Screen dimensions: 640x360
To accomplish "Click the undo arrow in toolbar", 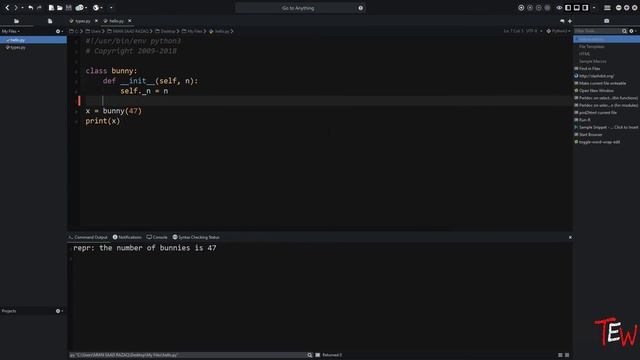I will click(x=31, y=8).
